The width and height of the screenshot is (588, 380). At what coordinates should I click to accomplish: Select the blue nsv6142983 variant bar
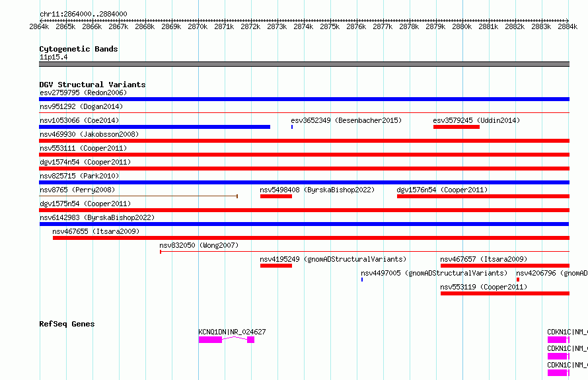[x=304, y=224]
